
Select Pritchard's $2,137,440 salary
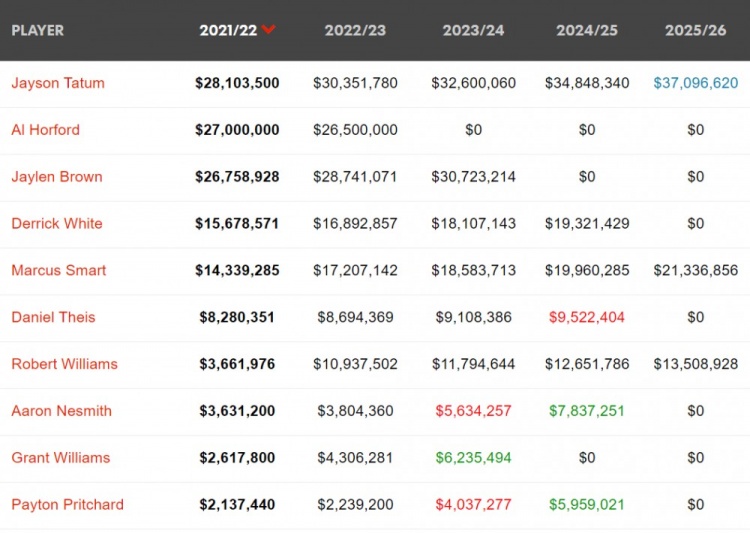coord(237,505)
